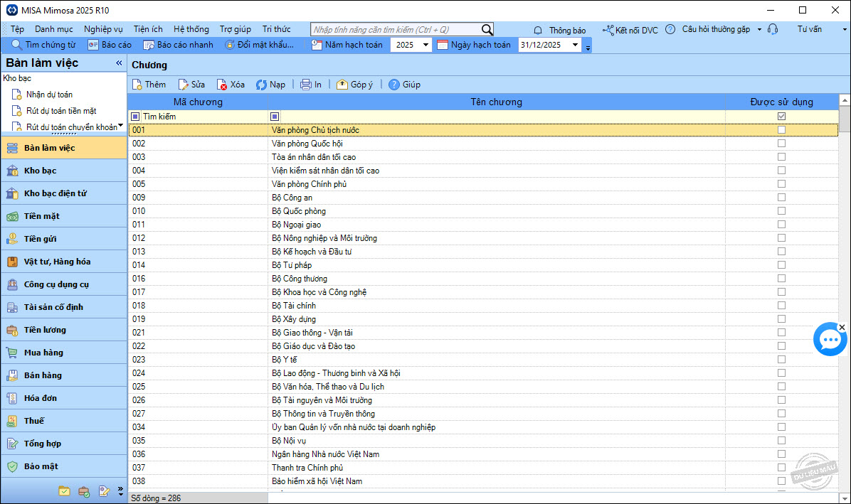Open the Nghiệp vụ menu
The image size is (851, 504).
click(x=103, y=29)
